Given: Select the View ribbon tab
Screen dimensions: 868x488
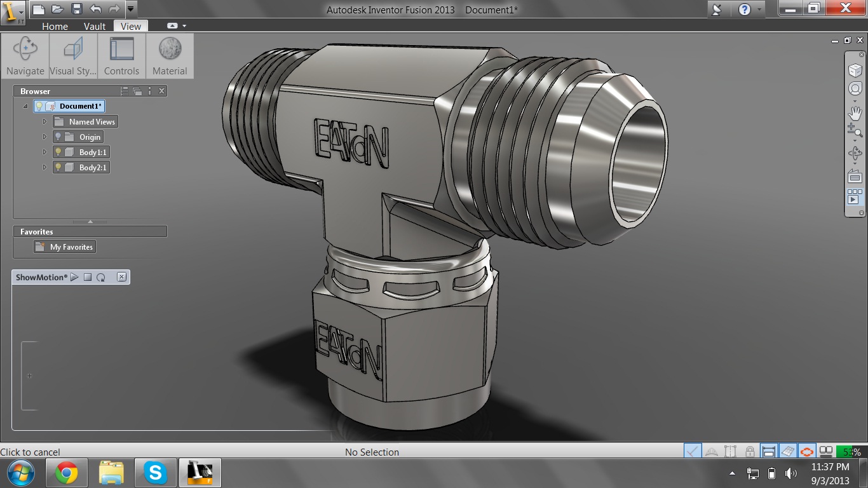Looking at the screenshot, I should pyautogui.click(x=131, y=26).
